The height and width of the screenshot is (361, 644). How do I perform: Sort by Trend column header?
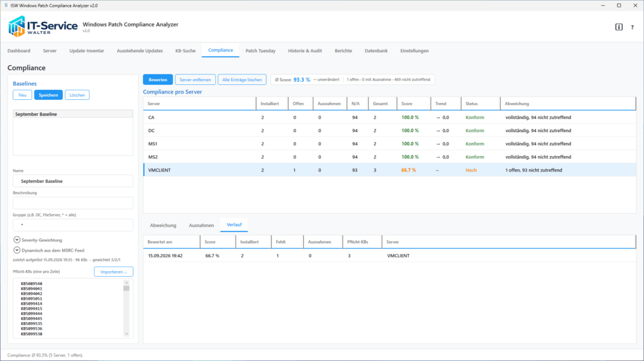(446, 104)
